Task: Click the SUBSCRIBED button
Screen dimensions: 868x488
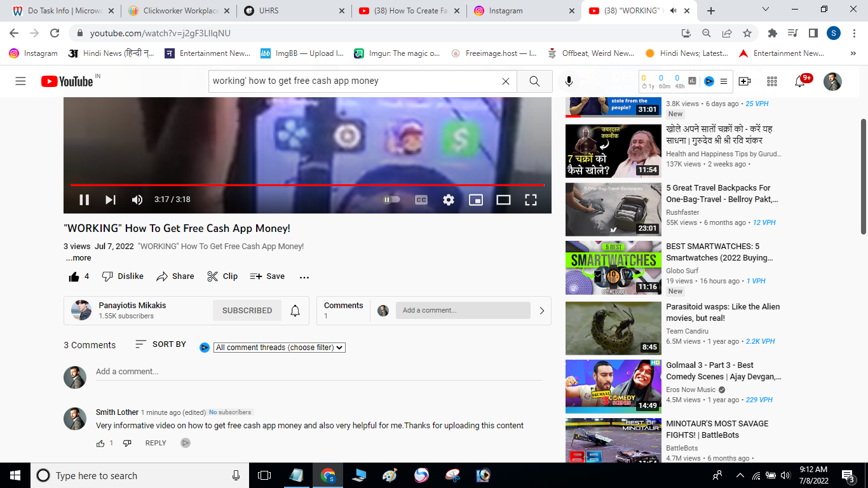Action: point(247,311)
